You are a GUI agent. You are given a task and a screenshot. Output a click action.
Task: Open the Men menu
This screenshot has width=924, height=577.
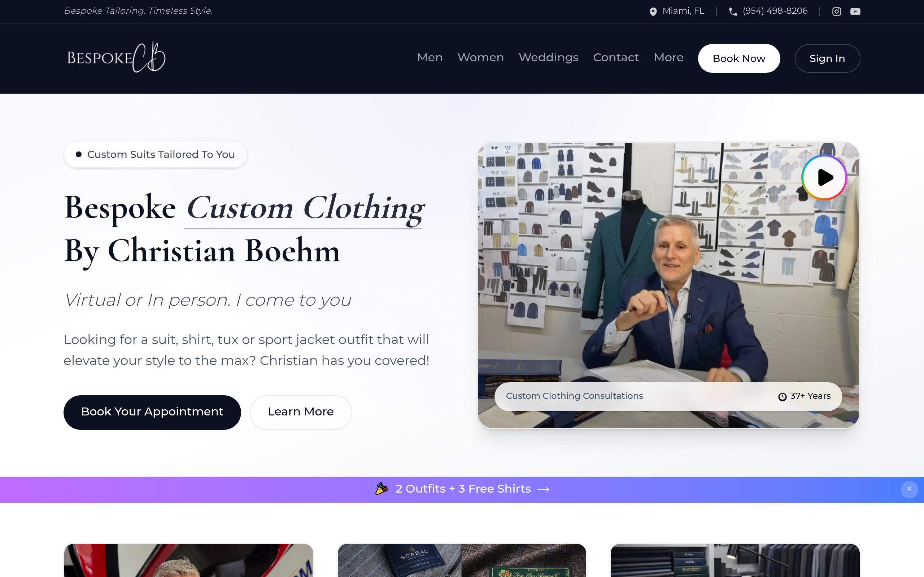(430, 57)
